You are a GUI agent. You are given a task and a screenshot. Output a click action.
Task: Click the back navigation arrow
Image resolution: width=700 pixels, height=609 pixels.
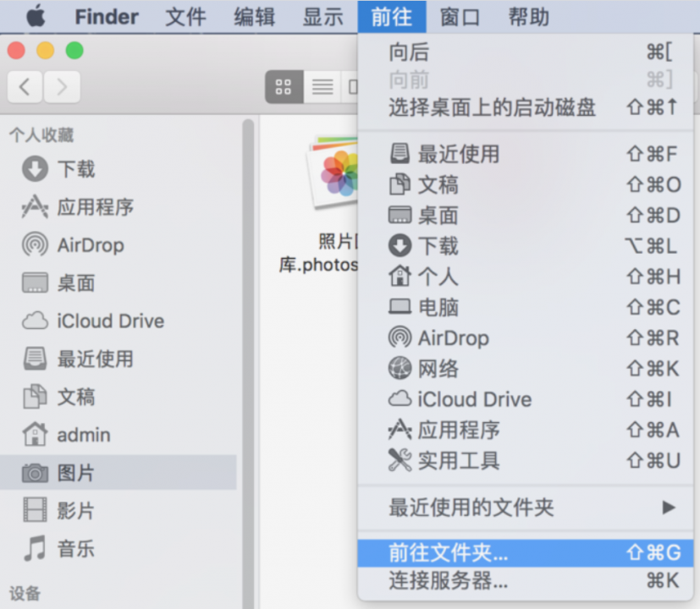pyautogui.click(x=24, y=86)
